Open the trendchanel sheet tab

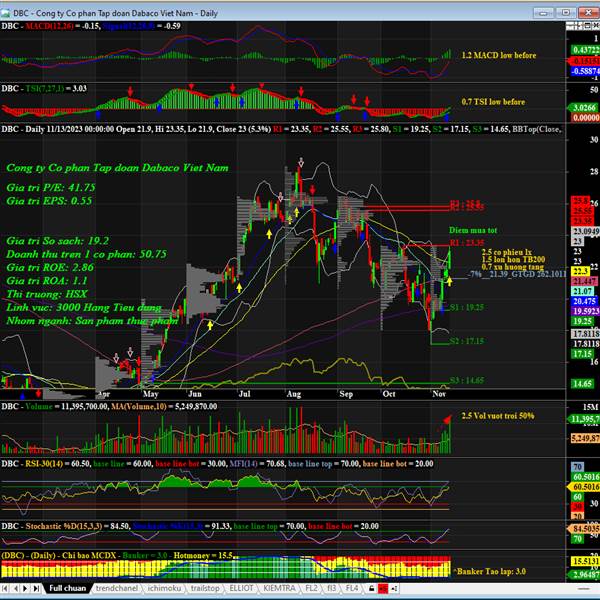tap(117, 588)
